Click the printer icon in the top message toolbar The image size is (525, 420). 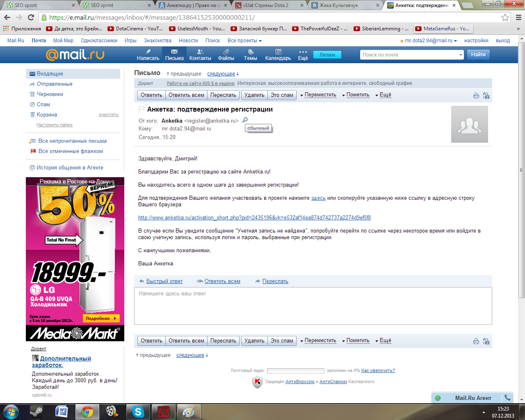point(476,96)
